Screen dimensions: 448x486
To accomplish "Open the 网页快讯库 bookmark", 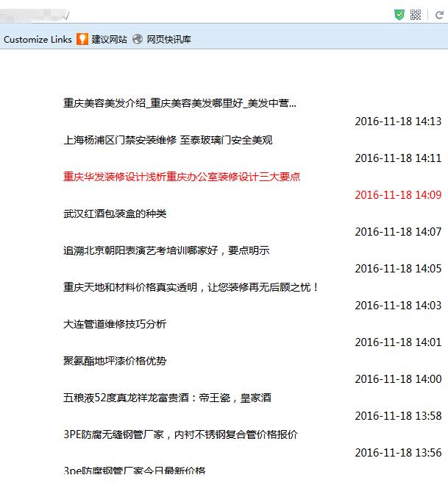I will 168,39.
